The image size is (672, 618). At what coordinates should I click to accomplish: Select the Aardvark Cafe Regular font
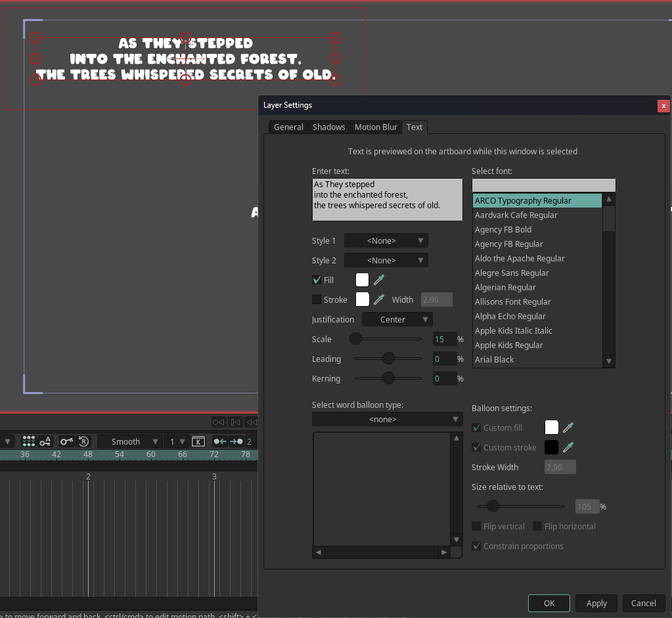point(537,215)
